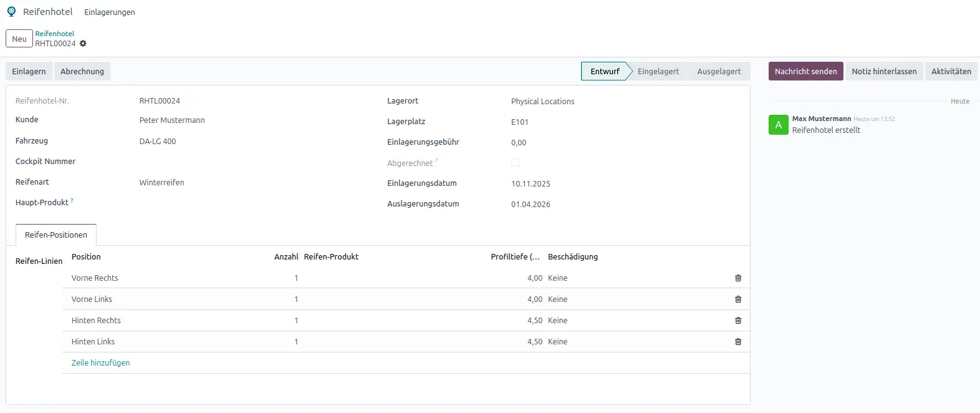This screenshot has width=980, height=413.
Task: Click the Zeile hinzufügen link
Action: pyautogui.click(x=100, y=363)
